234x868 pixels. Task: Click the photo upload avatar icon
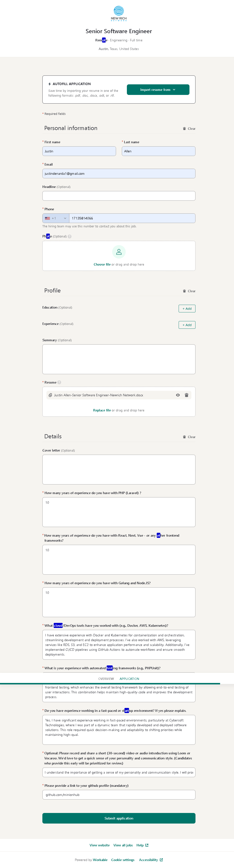click(x=119, y=252)
